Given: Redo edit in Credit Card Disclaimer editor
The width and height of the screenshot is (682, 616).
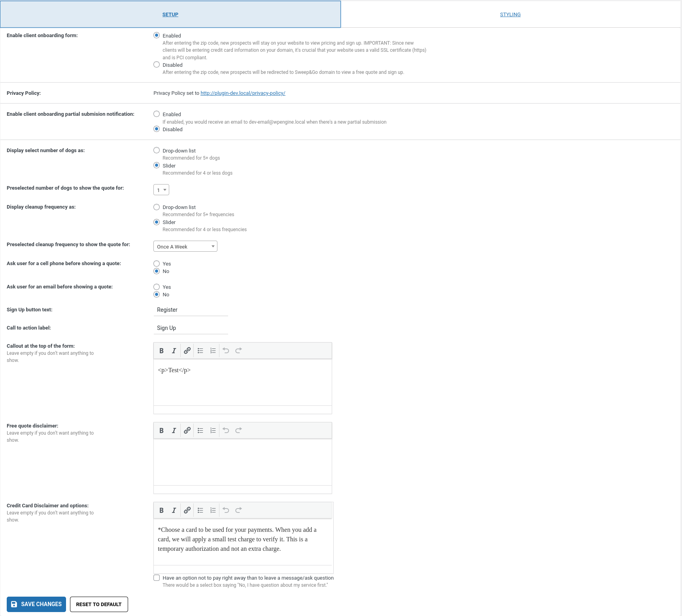Looking at the screenshot, I should pos(238,511).
